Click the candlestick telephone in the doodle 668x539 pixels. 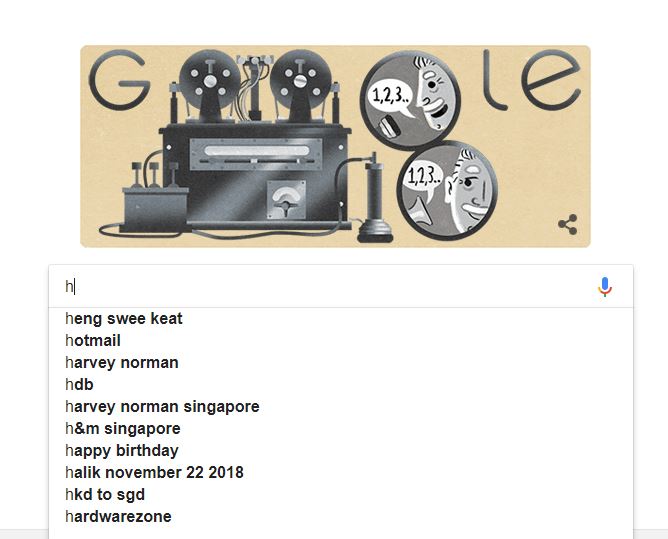point(374,198)
